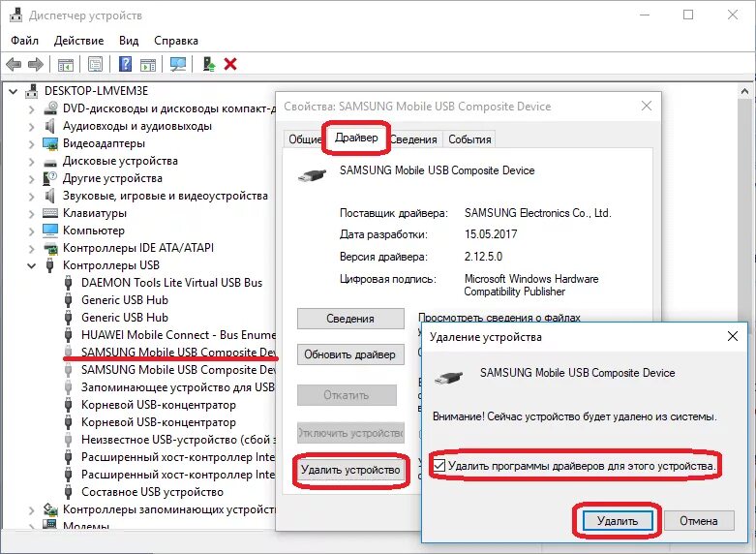The height and width of the screenshot is (554, 756).
Task: Select the first Generic USB Hub row
Action: coord(125,299)
